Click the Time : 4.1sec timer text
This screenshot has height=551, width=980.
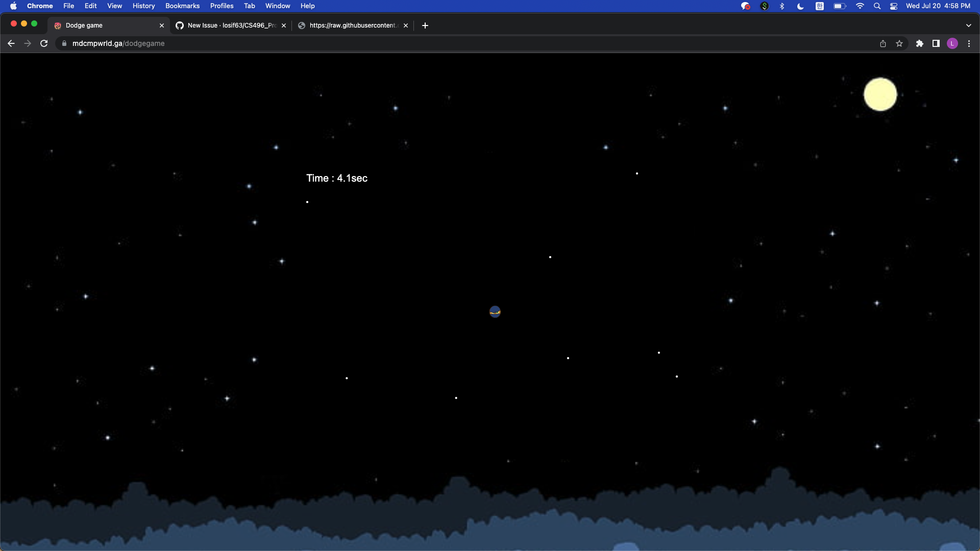337,178
